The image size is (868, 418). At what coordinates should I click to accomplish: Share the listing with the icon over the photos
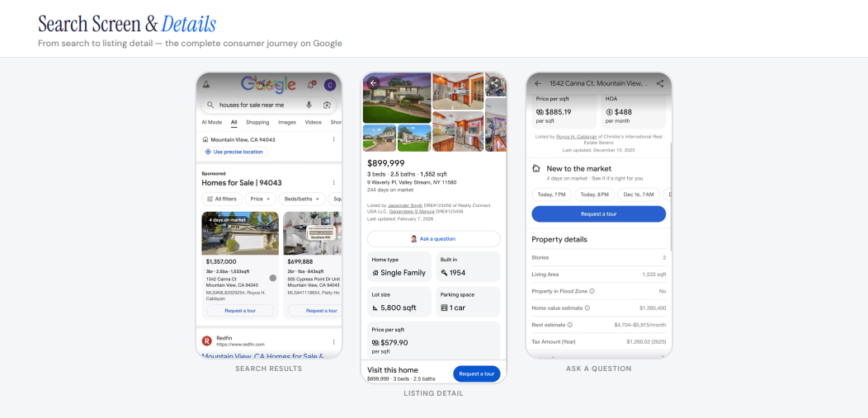pos(495,83)
